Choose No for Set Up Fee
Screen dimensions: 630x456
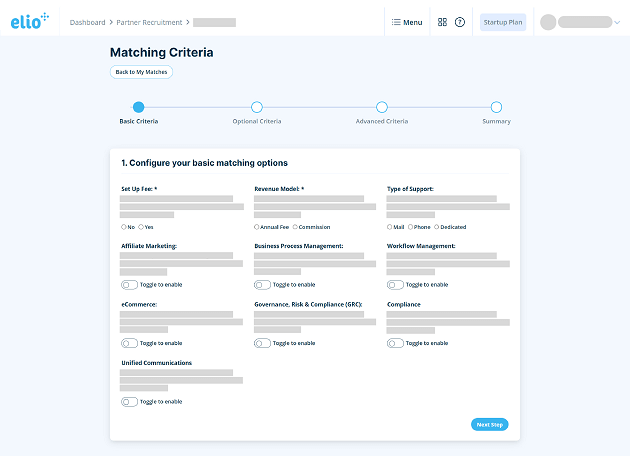pos(124,227)
